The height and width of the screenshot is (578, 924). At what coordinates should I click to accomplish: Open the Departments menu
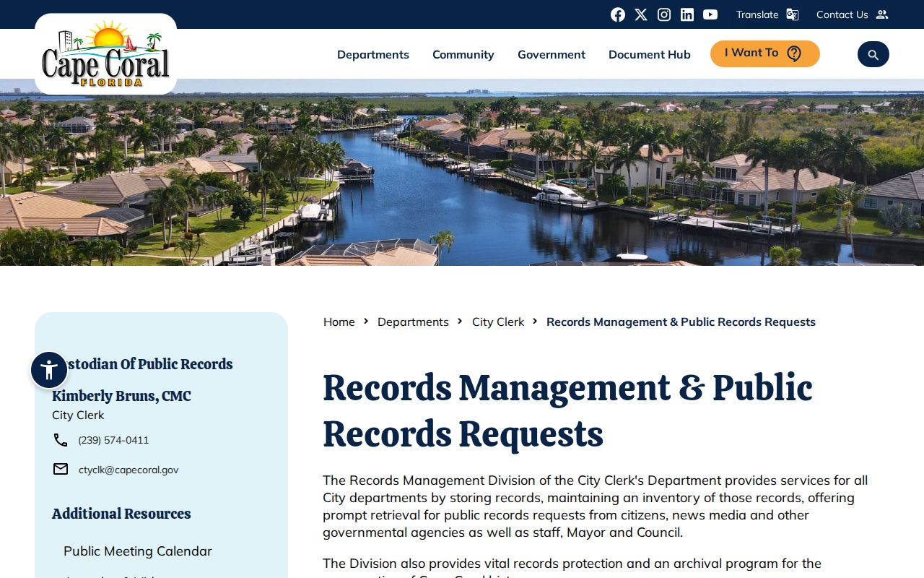373,54
